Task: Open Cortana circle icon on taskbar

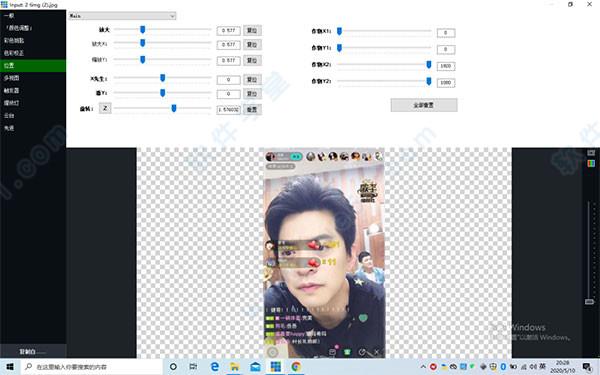Action: tap(173, 367)
